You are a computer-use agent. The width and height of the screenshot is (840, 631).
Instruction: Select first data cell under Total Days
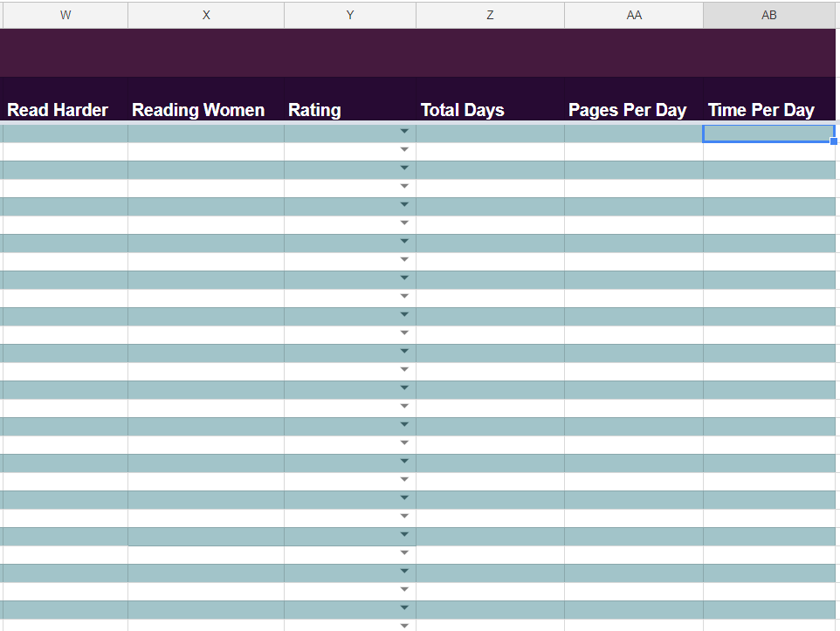click(x=490, y=134)
